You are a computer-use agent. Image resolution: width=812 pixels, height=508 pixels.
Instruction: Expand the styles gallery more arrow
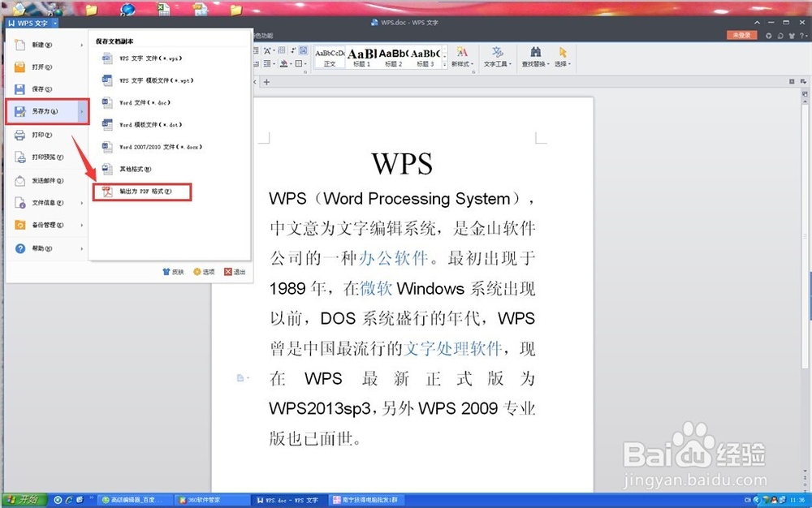click(x=444, y=65)
